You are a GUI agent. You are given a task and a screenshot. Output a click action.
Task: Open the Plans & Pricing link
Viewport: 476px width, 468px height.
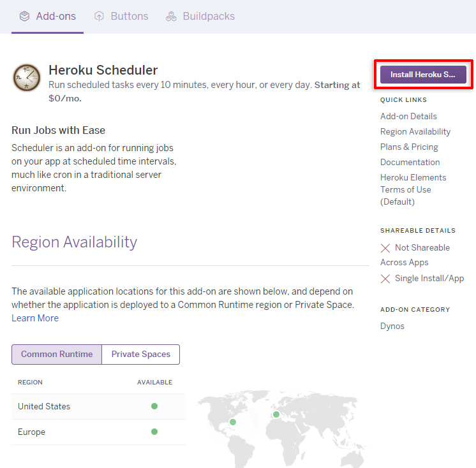coord(409,147)
